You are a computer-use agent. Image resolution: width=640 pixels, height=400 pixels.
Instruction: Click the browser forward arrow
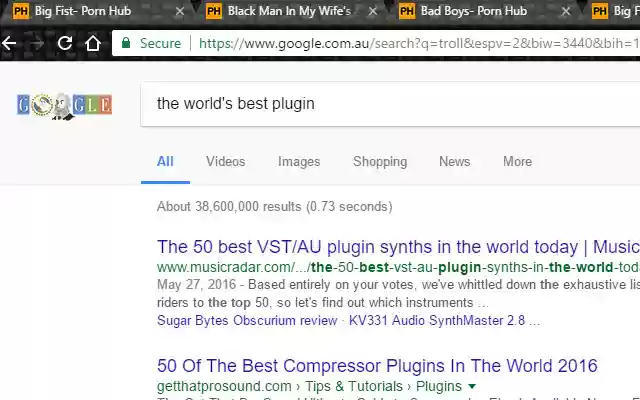[37, 43]
